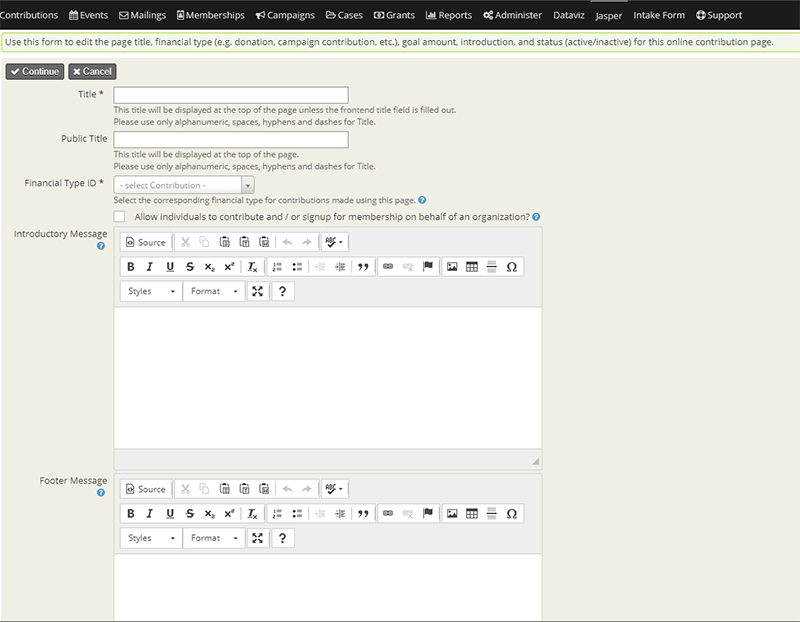Toggle Bold in the Introductory Message toolbar

click(x=131, y=266)
